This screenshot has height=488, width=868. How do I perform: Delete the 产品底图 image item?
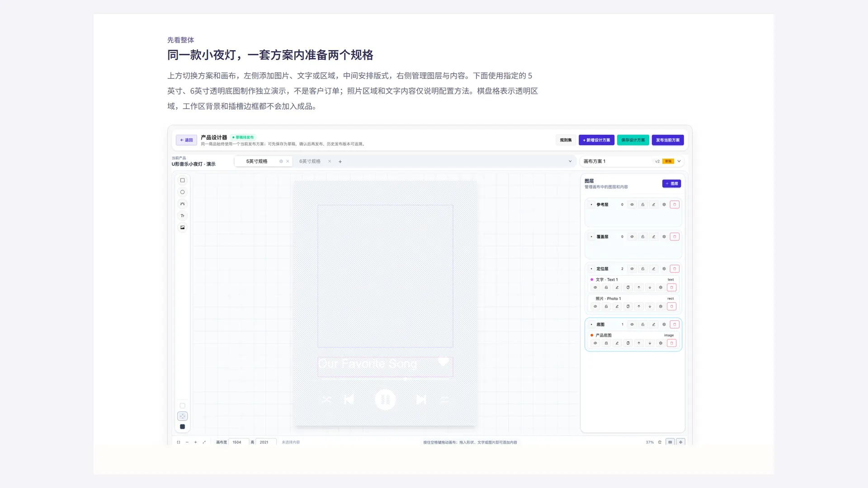coord(672,343)
